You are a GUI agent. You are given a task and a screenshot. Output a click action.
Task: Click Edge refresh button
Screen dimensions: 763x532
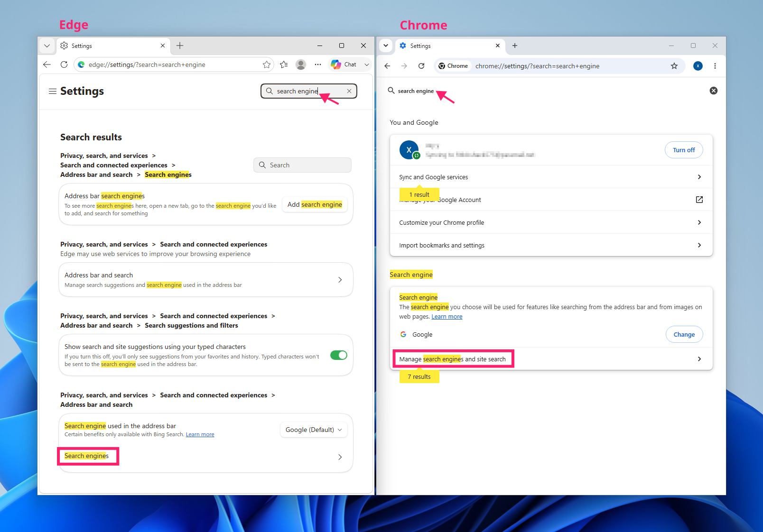(x=64, y=64)
